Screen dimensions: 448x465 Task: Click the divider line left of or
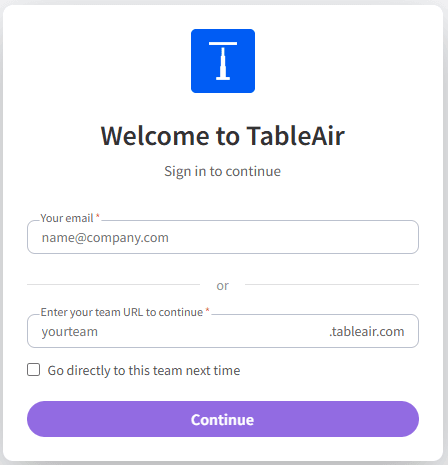coord(113,285)
